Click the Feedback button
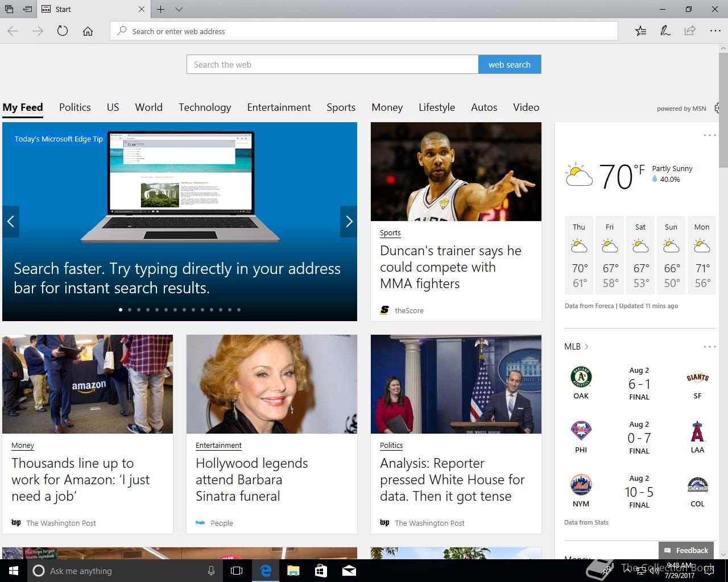 pos(686,550)
